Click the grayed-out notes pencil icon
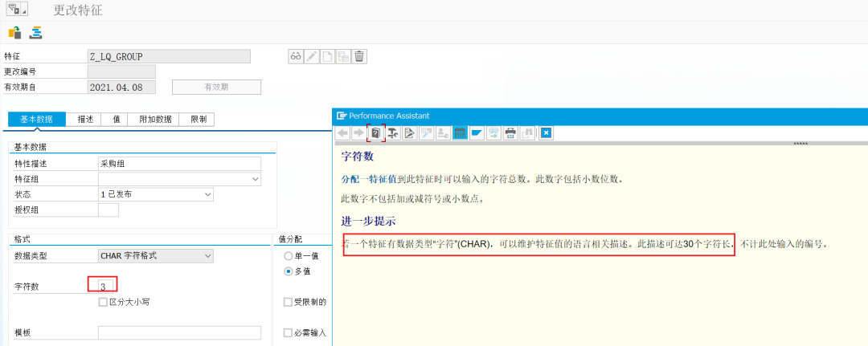The height and width of the screenshot is (346, 868). [426, 132]
